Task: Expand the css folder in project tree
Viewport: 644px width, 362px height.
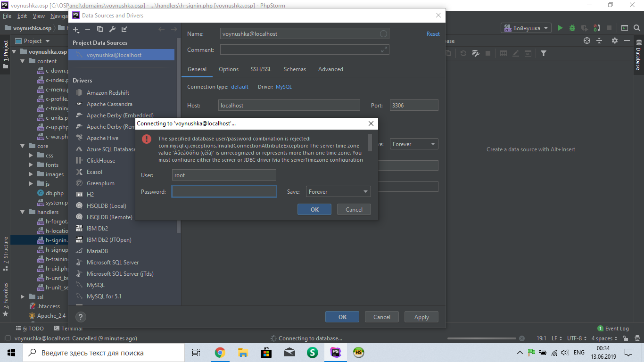Action: tap(31, 156)
